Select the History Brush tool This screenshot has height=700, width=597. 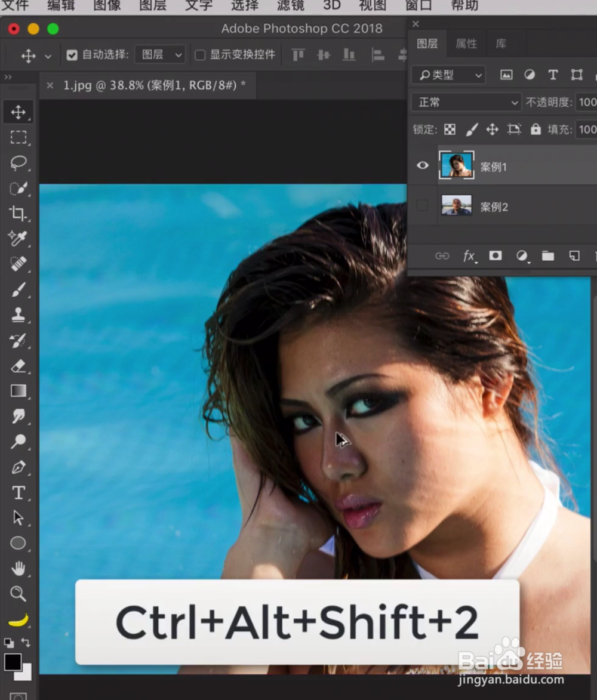point(19,340)
